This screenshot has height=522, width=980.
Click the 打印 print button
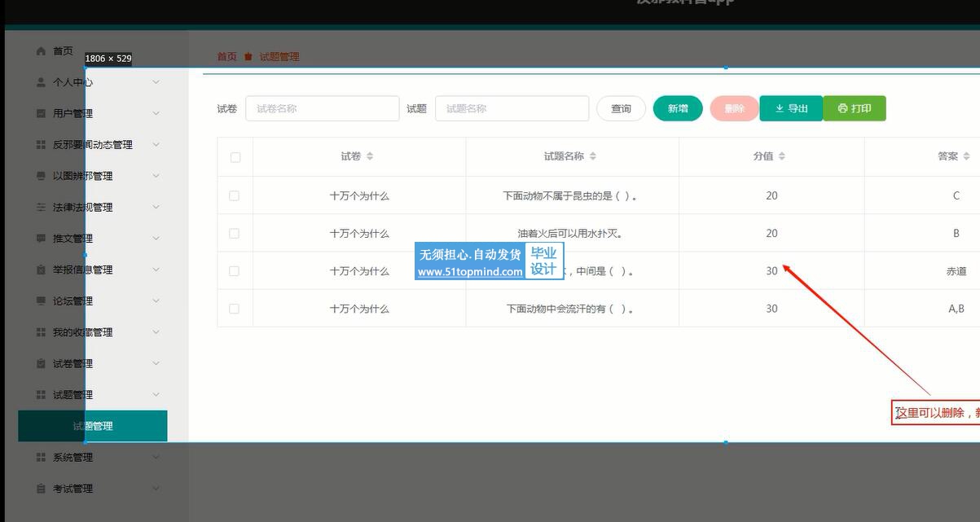[x=855, y=108]
